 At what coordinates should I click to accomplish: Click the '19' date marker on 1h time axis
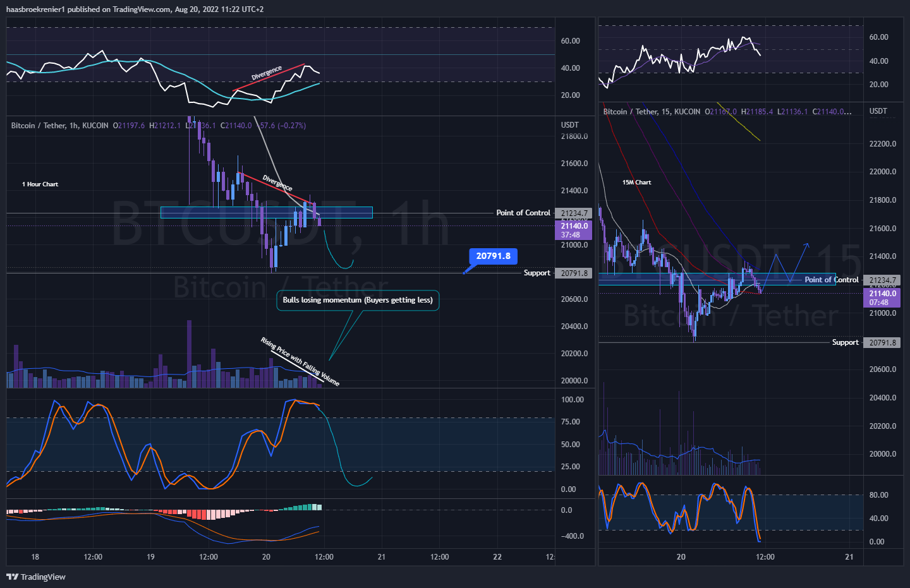pos(150,557)
